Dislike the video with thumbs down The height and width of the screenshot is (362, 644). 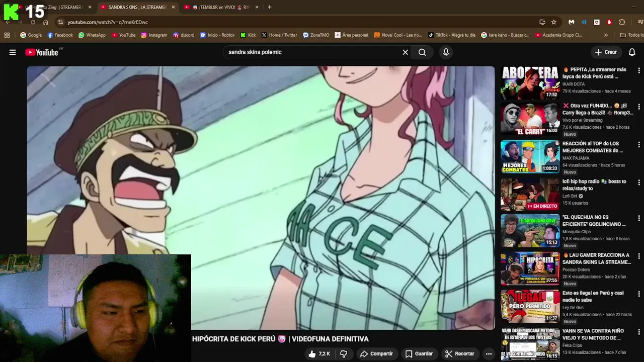pyautogui.click(x=344, y=354)
